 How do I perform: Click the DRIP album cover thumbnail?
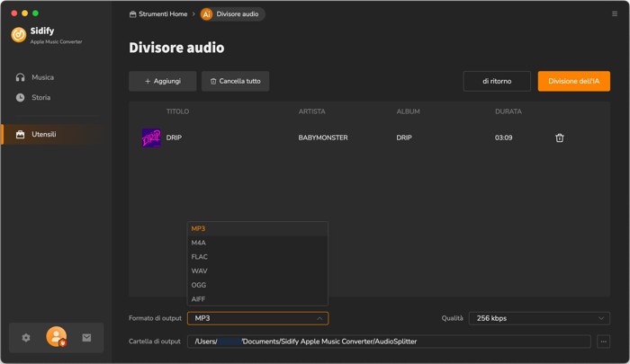(x=151, y=138)
